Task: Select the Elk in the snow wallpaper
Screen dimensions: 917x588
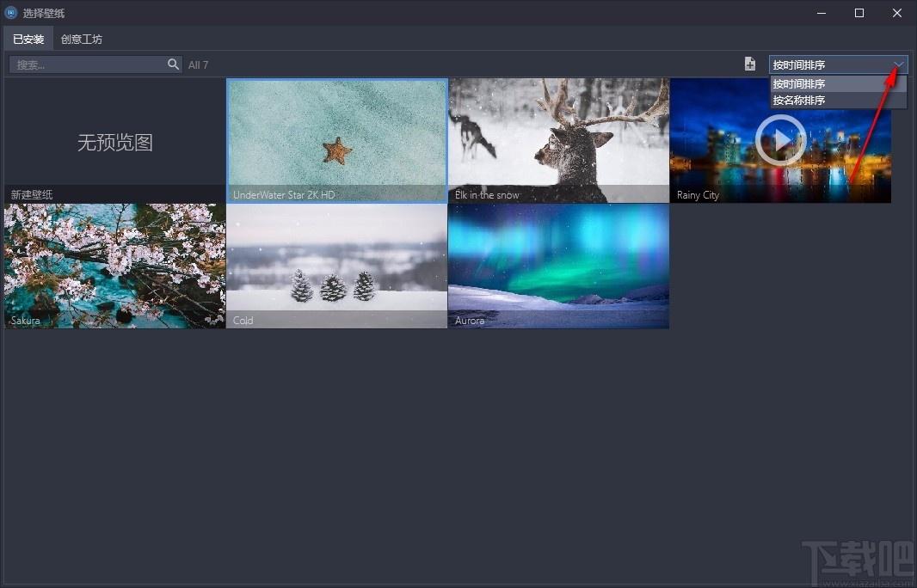Action: (558, 141)
